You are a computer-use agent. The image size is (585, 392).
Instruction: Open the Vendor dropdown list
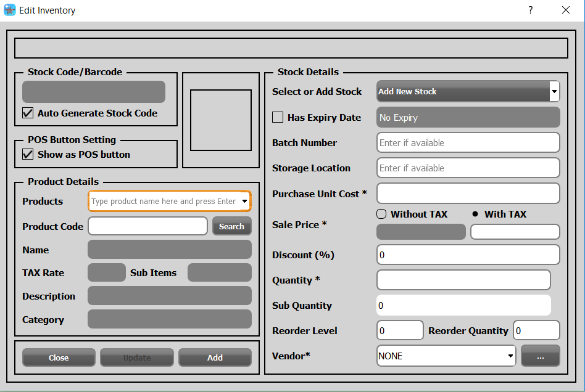point(510,356)
